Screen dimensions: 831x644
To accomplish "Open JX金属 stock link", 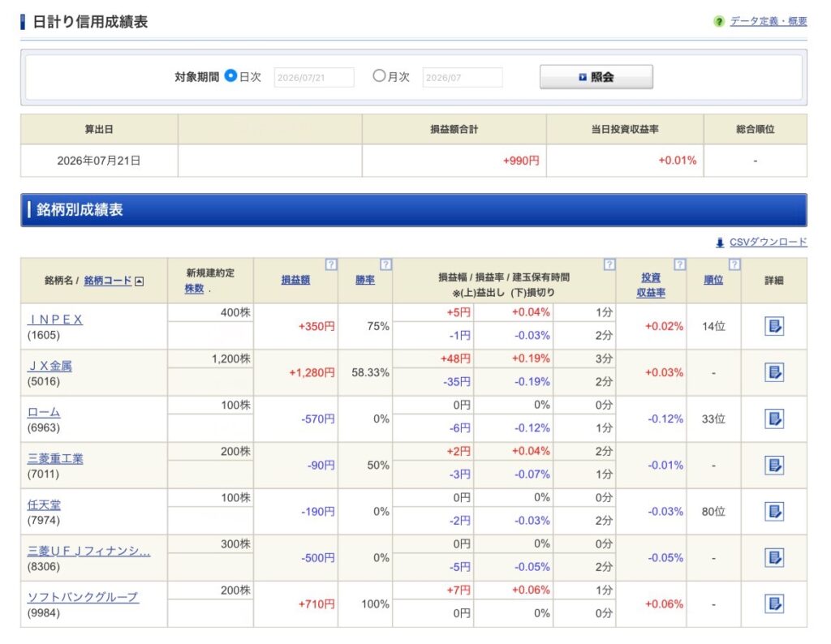I will coord(50,366).
